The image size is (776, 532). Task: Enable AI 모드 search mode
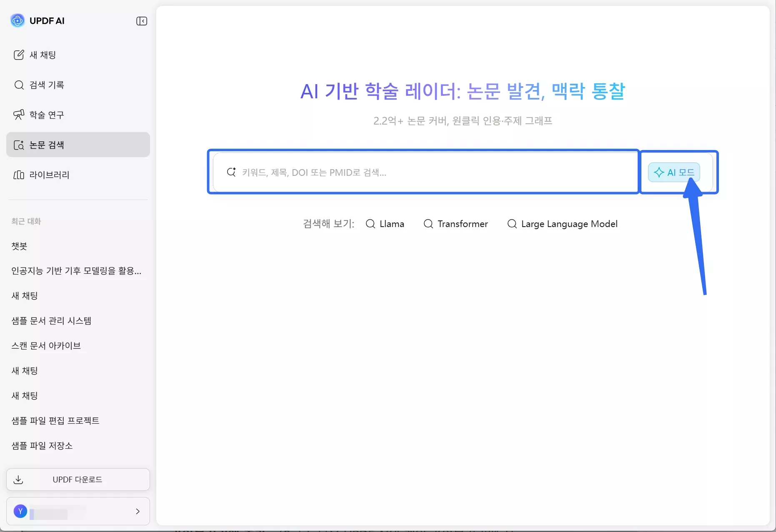pos(674,172)
